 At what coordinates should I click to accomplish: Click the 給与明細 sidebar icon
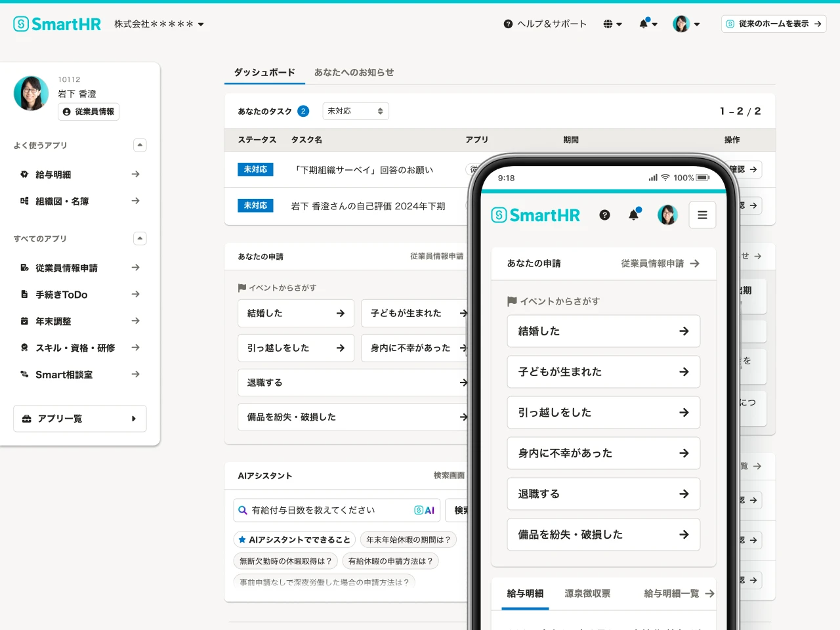click(x=24, y=175)
